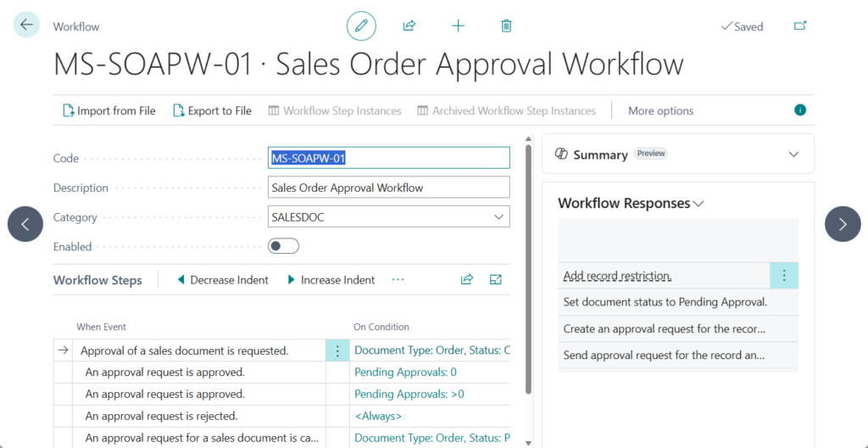
Task: Expand Workflow Steps to full view icon
Action: (x=496, y=279)
